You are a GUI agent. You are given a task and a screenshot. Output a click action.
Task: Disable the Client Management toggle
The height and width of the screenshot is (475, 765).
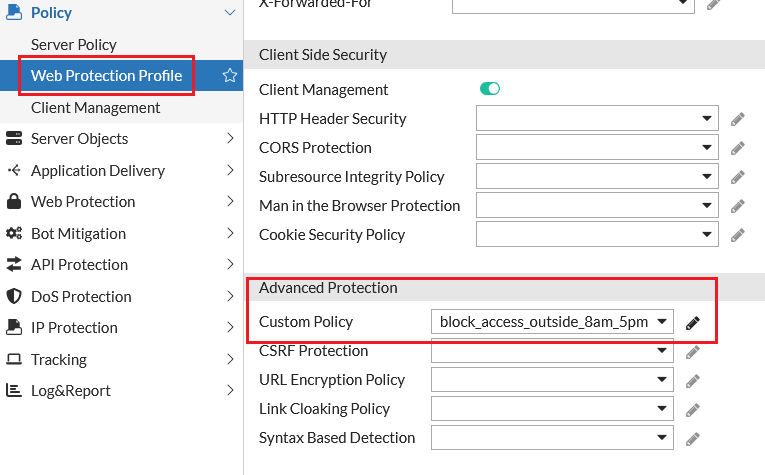click(x=490, y=89)
